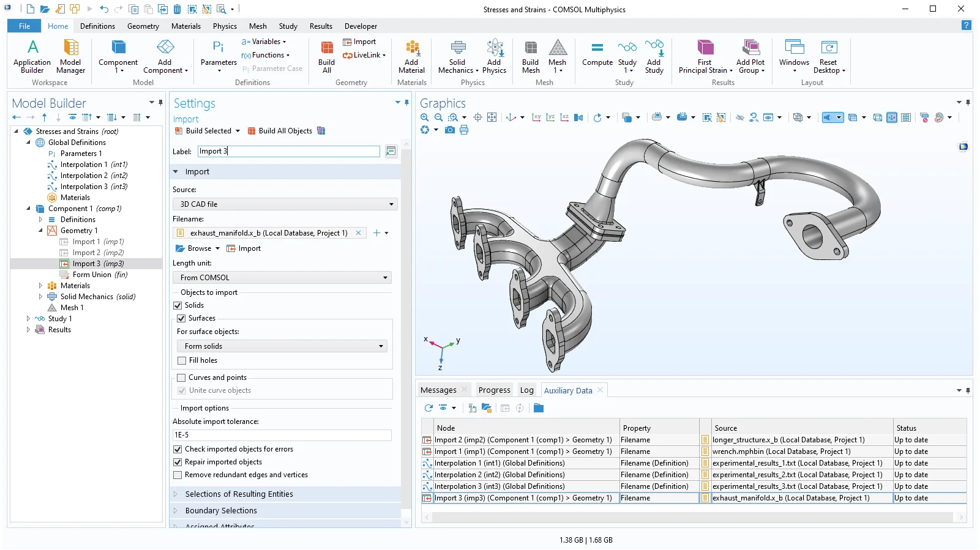Open the Physics ribbon tab
Screen dimensions: 980x550
click(x=225, y=26)
